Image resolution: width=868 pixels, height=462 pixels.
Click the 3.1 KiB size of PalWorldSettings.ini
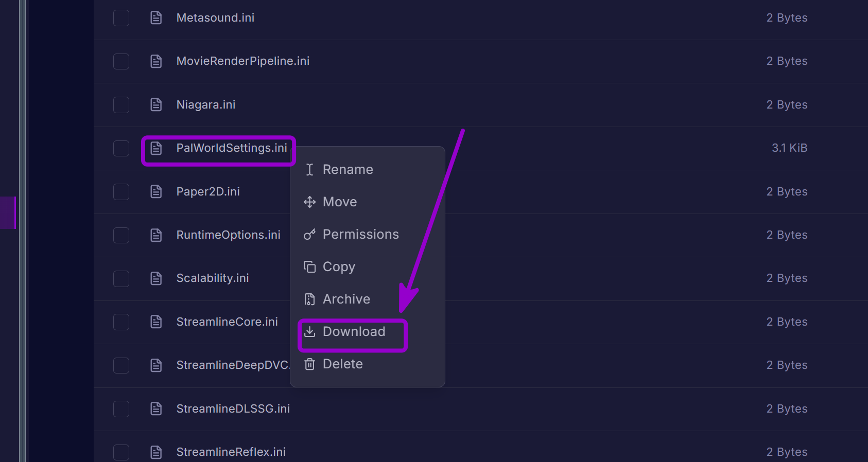point(789,148)
